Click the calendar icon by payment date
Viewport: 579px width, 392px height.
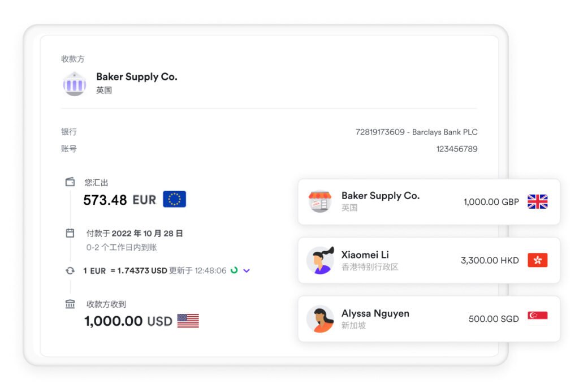[x=70, y=232]
